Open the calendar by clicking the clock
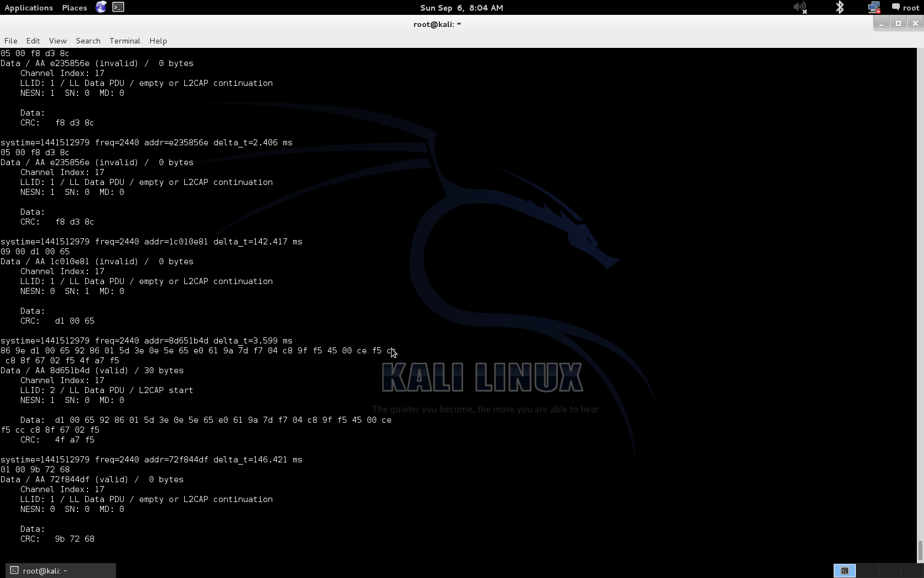The image size is (924, 578). [x=461, y=7]
